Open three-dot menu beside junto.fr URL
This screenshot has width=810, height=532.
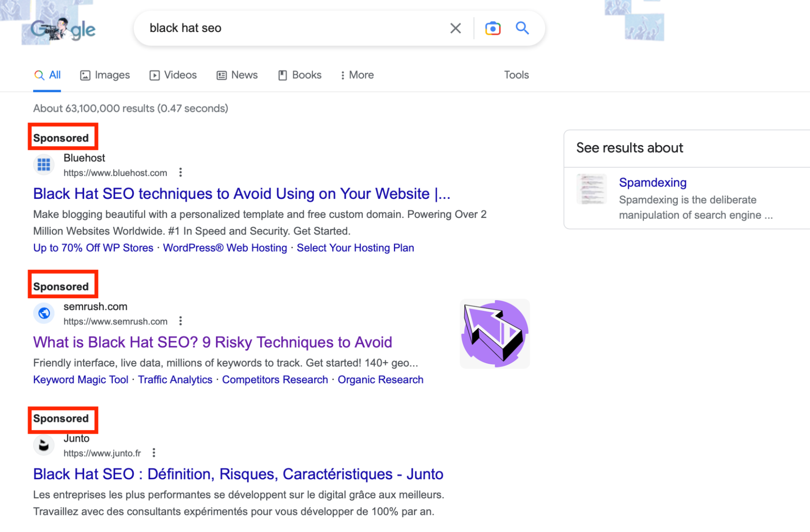tap(154, 453)
